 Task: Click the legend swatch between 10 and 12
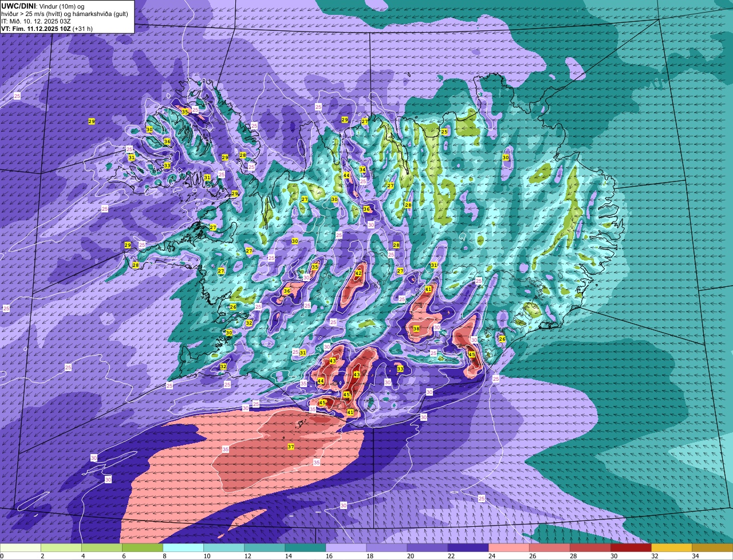(x=224, y=547)
